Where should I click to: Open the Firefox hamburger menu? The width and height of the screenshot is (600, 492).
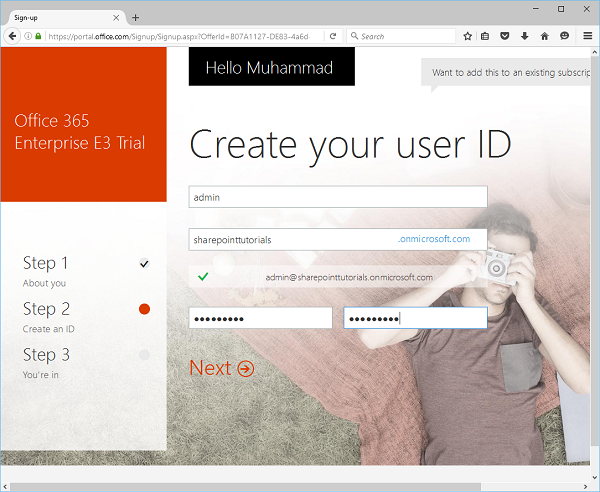coord(587,36)
